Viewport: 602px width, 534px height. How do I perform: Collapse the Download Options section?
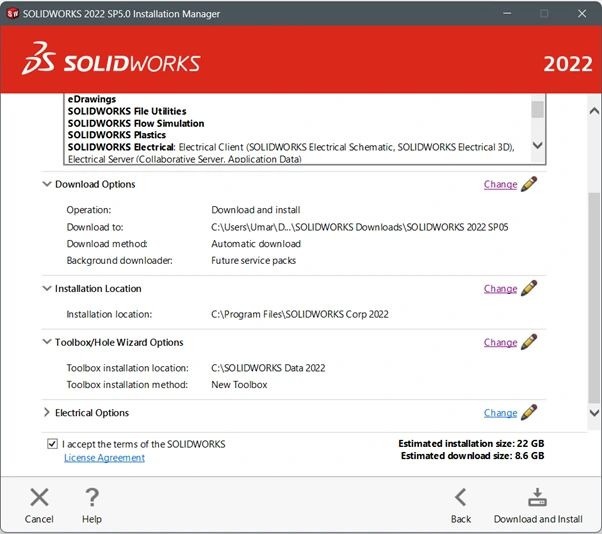[x=46, y=184]
